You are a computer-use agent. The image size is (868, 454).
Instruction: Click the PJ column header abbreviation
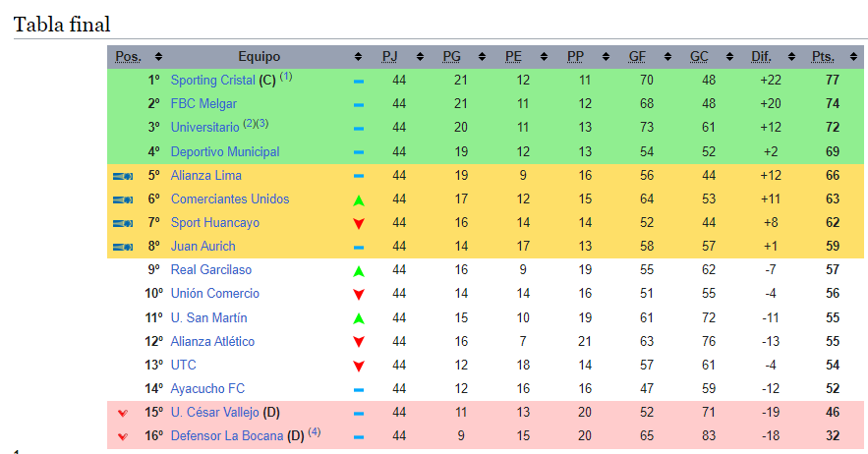(x=390, y=57)
